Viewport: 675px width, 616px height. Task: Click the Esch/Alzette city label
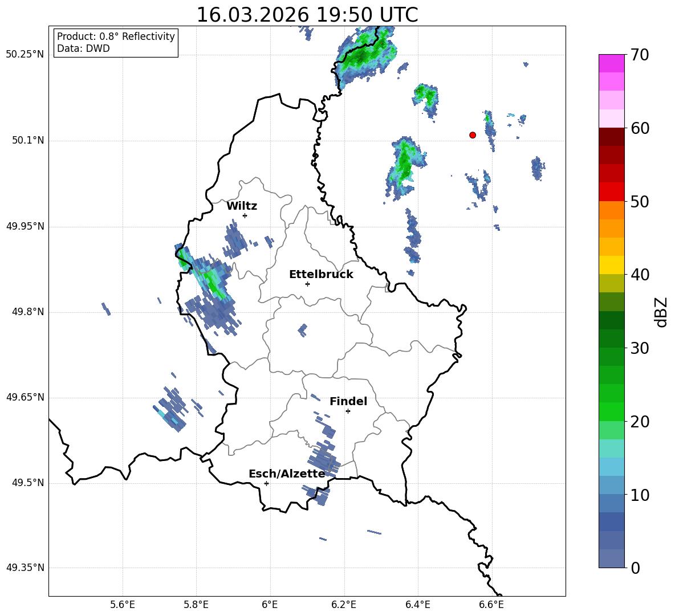pyautogui.click(x=287, y=474)
